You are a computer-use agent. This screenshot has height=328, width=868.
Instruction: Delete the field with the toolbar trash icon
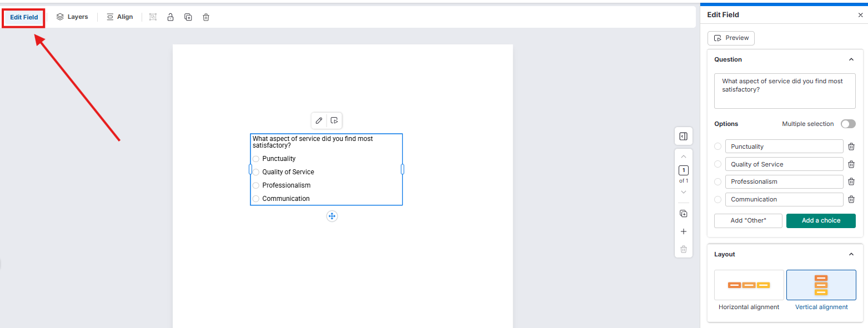[205, 17]
